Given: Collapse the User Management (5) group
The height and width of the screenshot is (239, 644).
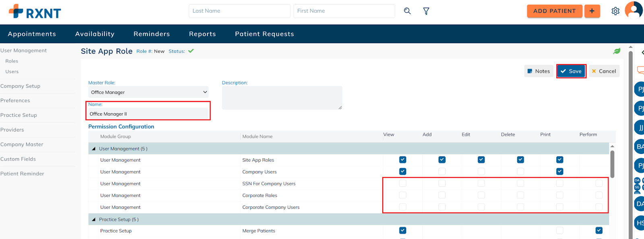Looking at the screenshot, I should pyautogui.click(x=94, y=149).
